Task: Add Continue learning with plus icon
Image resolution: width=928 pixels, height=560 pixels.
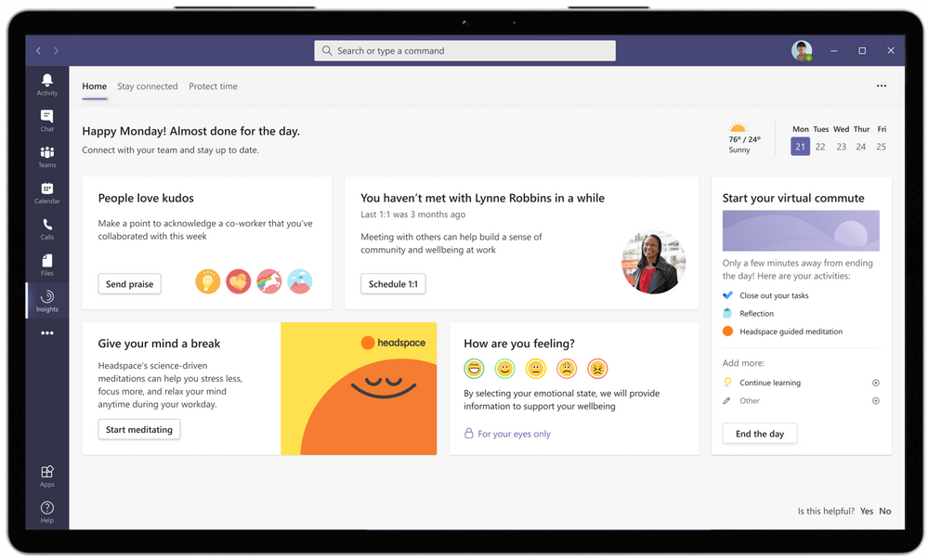Action: (875, 383)
